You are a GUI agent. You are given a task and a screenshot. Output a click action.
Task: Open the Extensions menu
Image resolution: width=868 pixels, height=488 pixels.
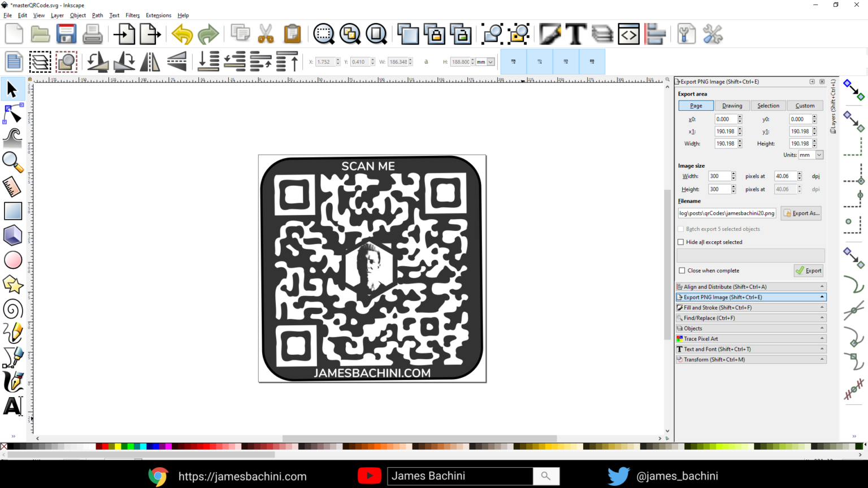(158, 15)
